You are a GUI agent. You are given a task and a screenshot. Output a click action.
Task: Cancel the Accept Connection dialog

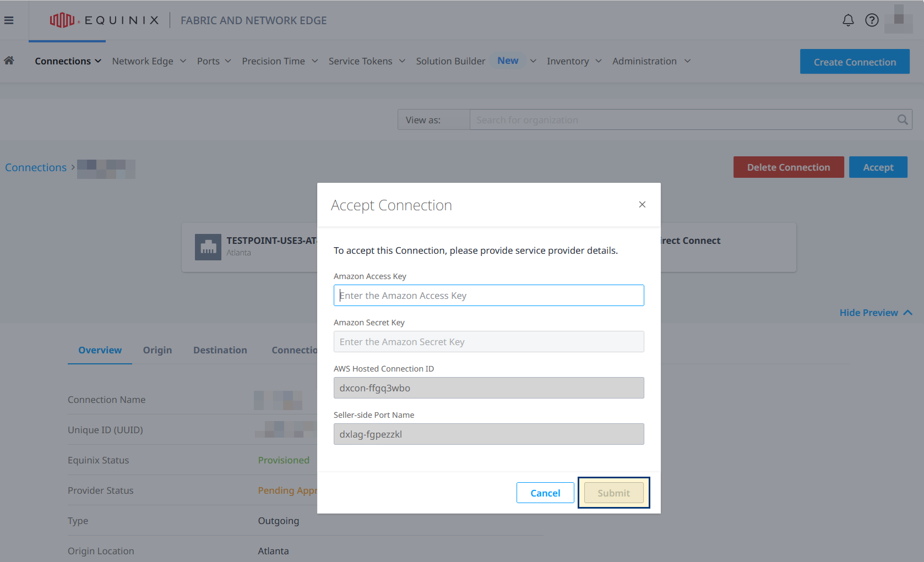(545, 493)
